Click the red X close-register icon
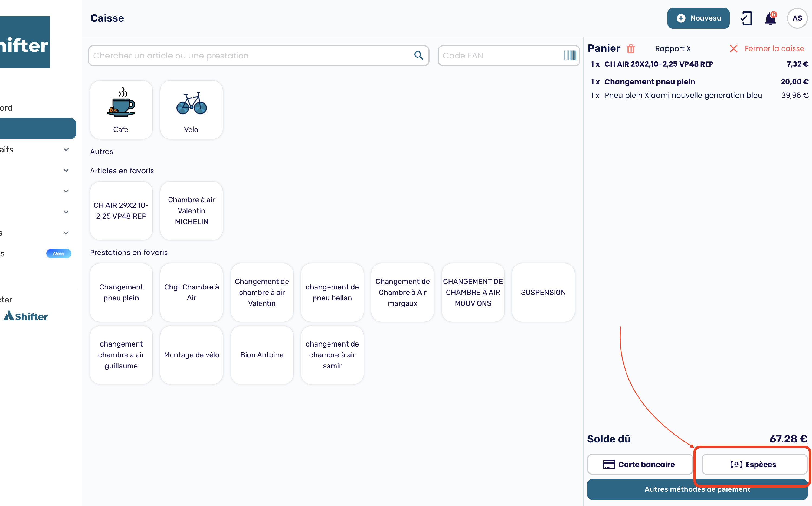The height and width of the screenshot is (506, 812). pos(734,49)
